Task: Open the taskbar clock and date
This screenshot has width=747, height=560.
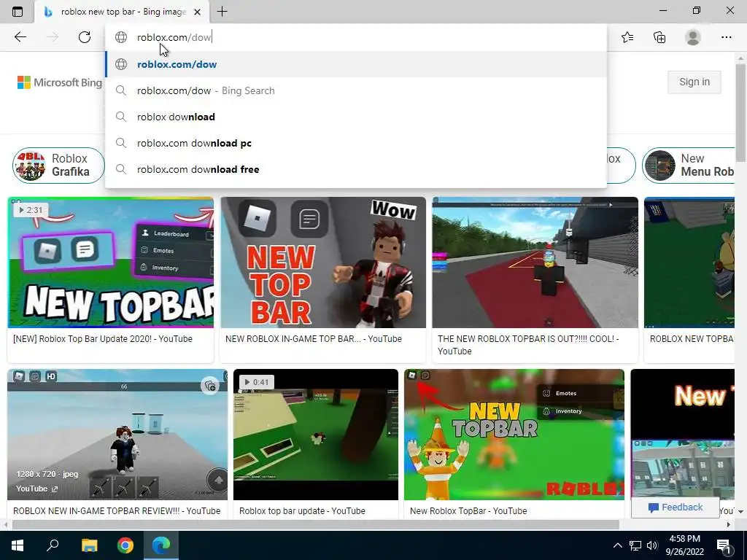Action: tap(684, 545)
